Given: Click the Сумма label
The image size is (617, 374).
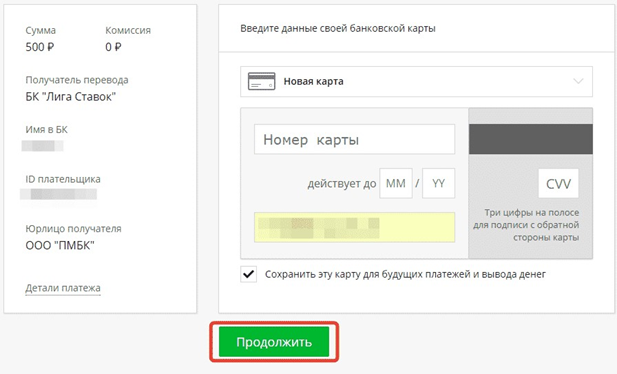Looking at the screenshot, I should 41,30.
